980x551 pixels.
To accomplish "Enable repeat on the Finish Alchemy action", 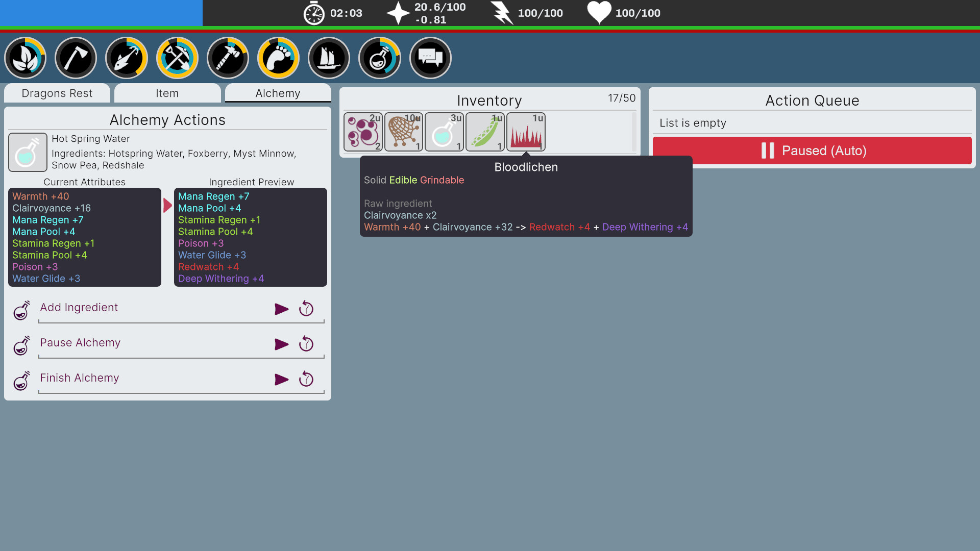I will click(x=306, y=379).
